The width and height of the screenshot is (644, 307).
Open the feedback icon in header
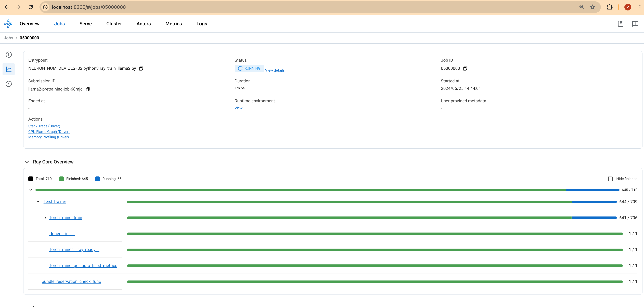pyautogui.click(x=635, y=24)
